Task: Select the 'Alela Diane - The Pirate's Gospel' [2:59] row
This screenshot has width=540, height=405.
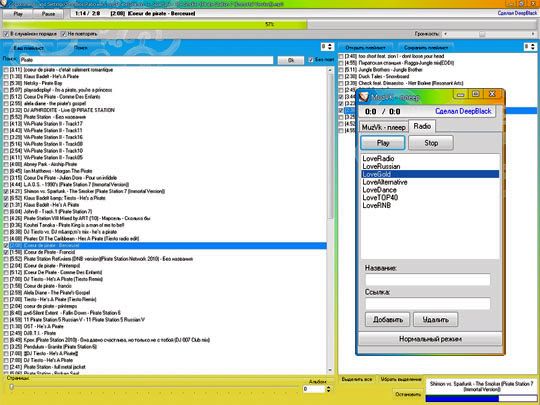Action: 165,293
